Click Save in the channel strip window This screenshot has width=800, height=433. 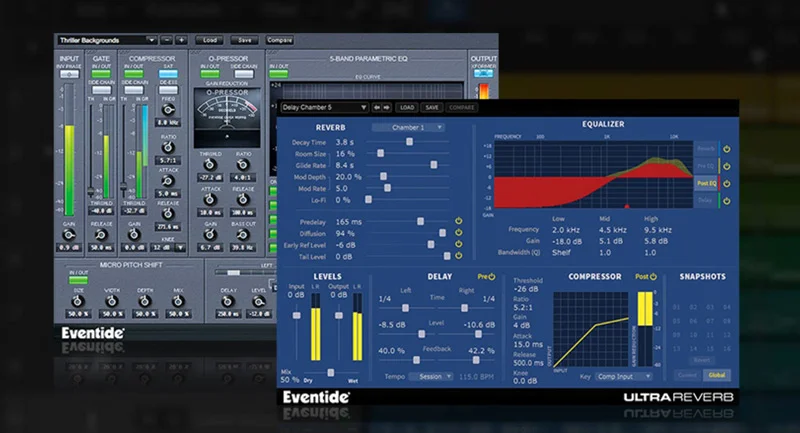tap(244, 40)
